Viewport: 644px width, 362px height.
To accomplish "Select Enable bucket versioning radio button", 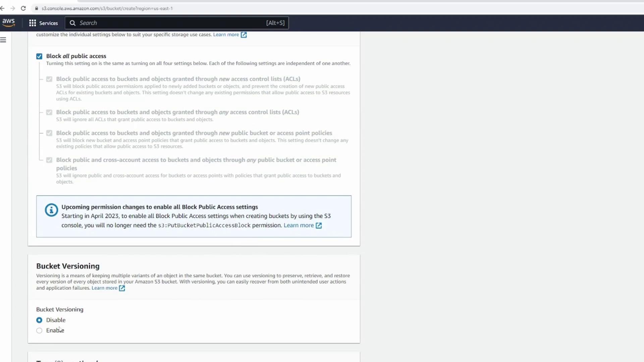I will pos(39,330).
